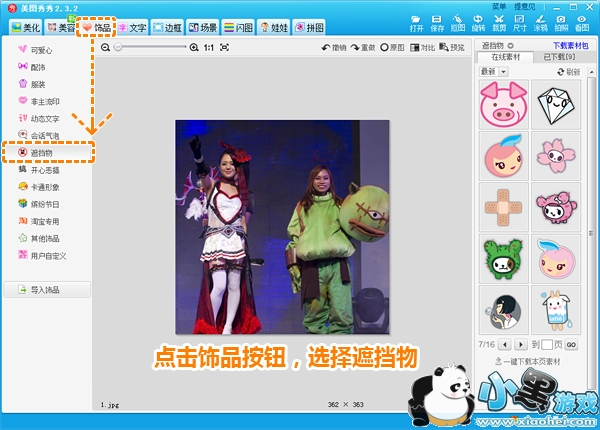Open the 预览 preview
600x430 pixels.
click(452, 47)
